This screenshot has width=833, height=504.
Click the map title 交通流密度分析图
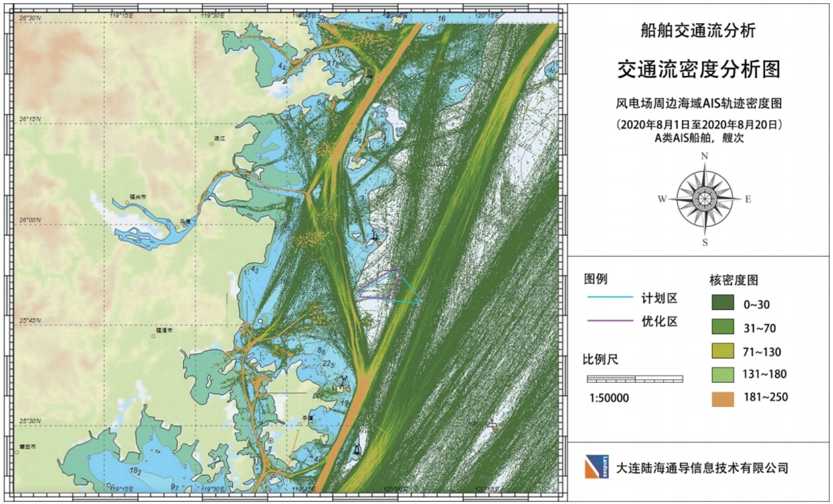699,70
